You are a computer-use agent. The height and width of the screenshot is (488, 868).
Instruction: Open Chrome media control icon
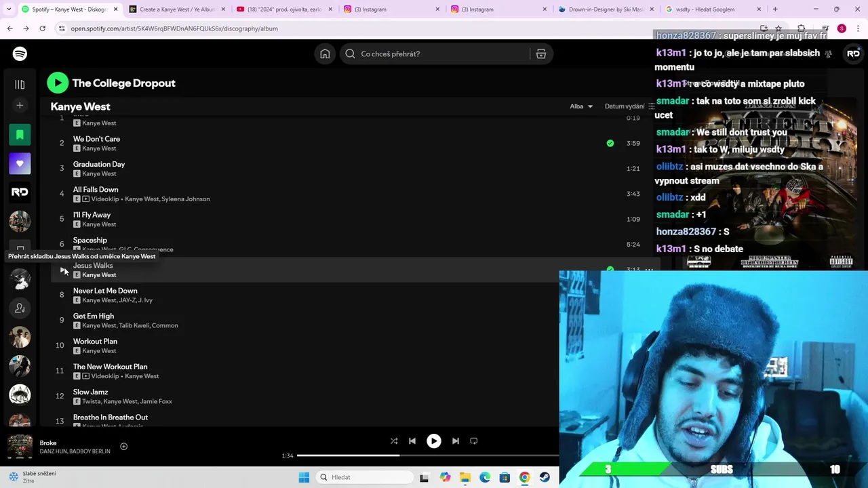[x=825, y=28]
